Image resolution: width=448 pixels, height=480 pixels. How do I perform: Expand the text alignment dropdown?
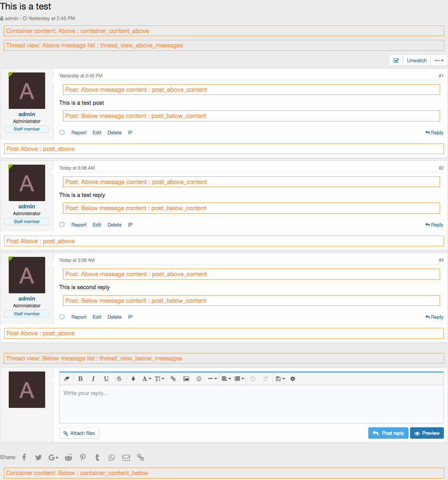coord(226,379)
